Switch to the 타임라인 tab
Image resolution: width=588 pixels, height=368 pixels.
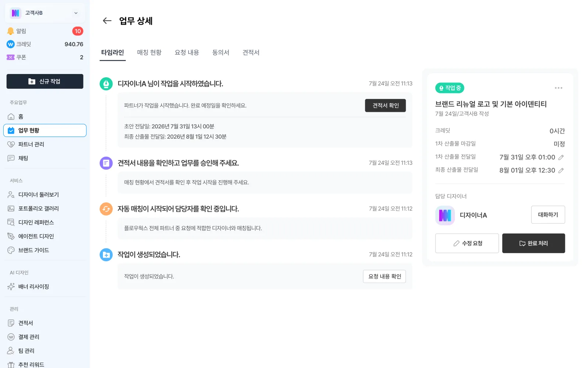112,53
